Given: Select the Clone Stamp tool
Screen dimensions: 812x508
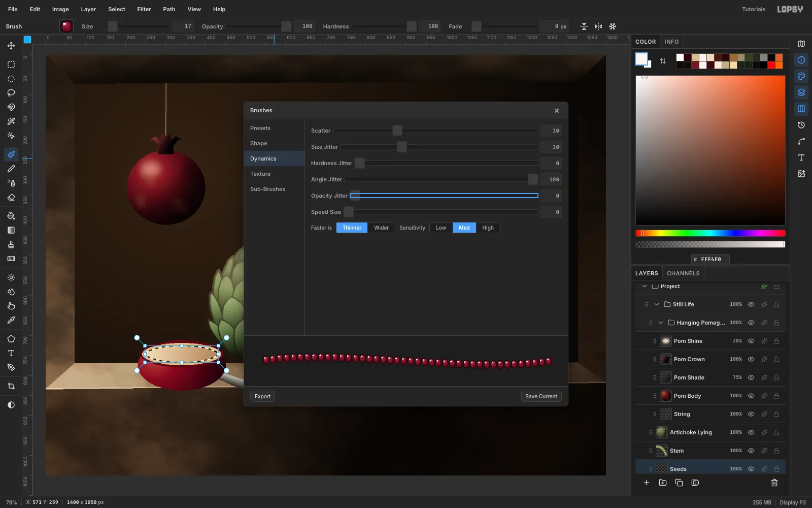Looking at the screenshot, I should 11,244.
